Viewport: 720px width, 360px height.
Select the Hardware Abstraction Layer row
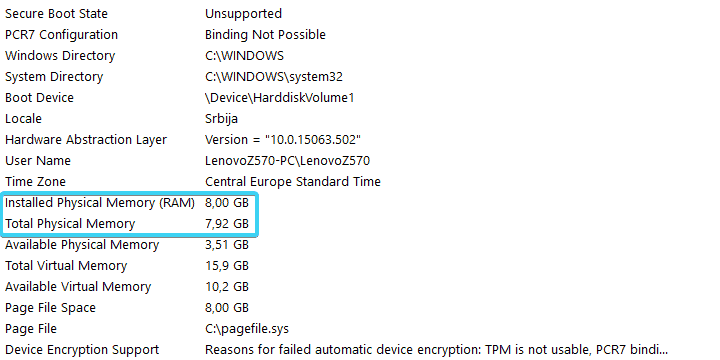click(360, 140)
